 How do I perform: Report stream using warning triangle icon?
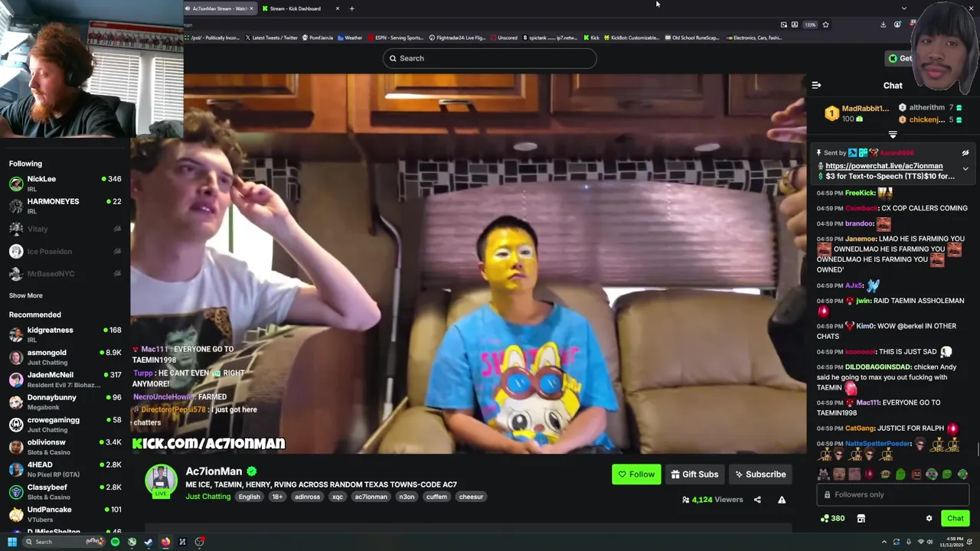click(x=782, y=500)
